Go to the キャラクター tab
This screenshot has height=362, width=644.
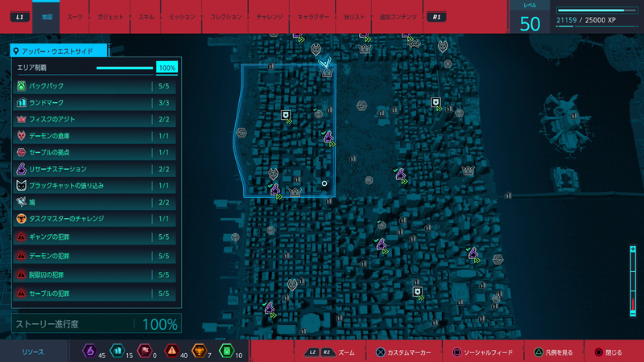coord(313,17)
